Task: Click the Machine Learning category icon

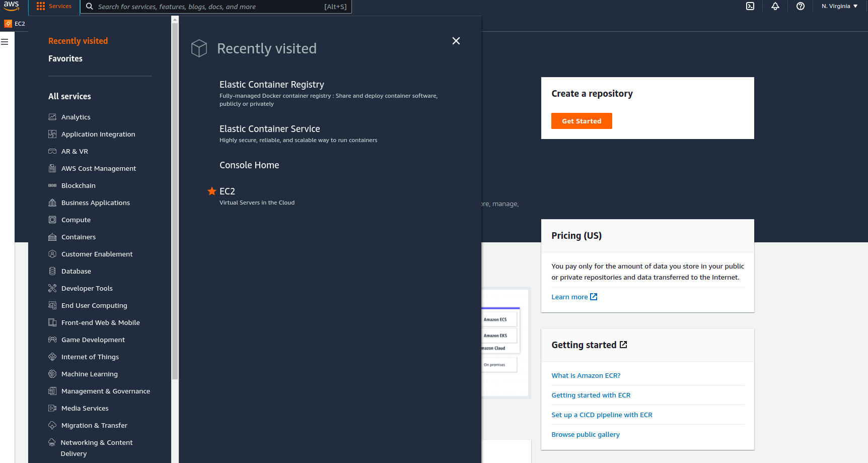Action: tap(53, 374)
